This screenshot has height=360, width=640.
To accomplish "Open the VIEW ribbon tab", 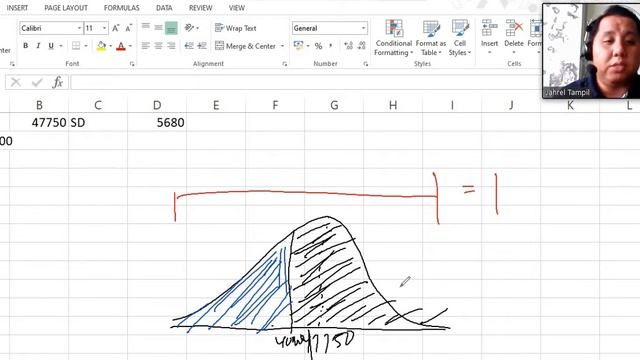I will click(x=237, y=8).
